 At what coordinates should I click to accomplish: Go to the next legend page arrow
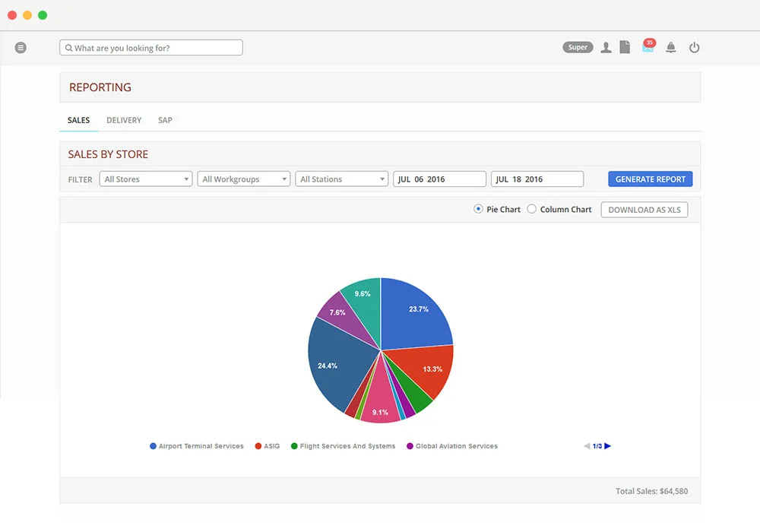[607, 446]
